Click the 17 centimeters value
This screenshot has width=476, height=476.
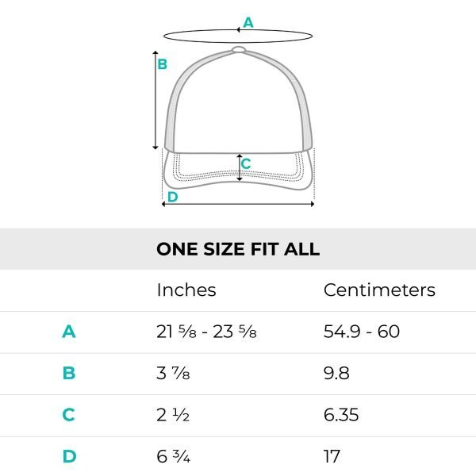[x=332, y=456]
